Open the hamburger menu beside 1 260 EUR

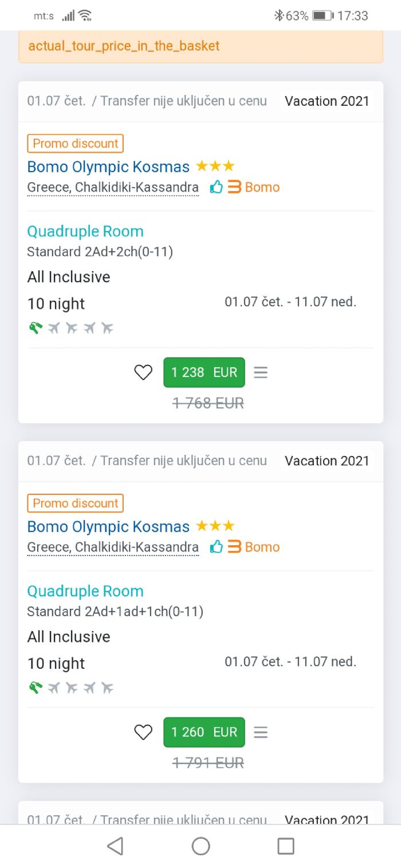click(x=261, y=732)
